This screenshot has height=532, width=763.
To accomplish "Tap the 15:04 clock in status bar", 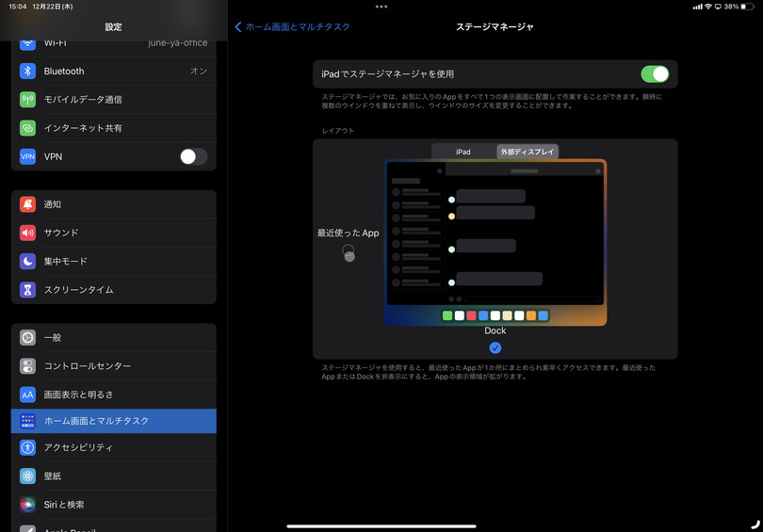I will [x=18, y=7].
